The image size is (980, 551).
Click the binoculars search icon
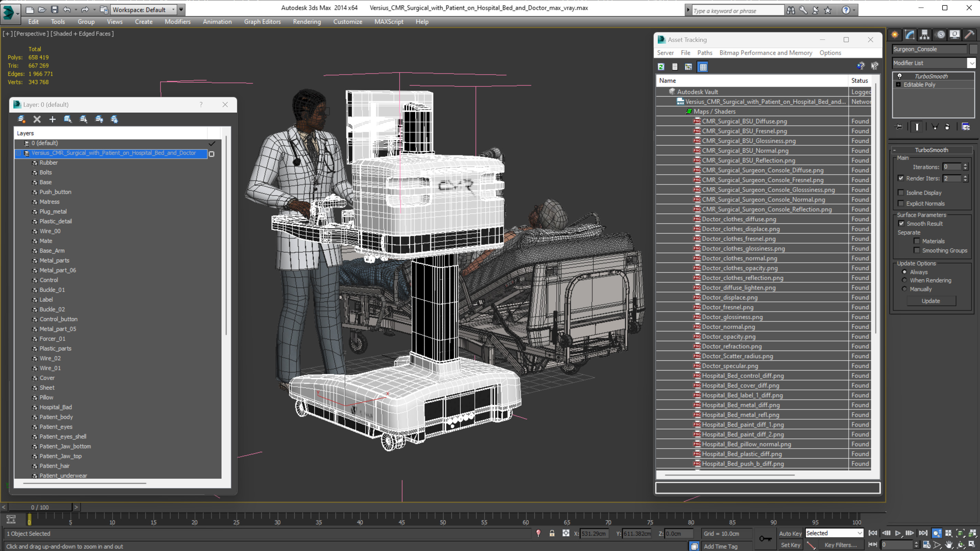[790, 10]
